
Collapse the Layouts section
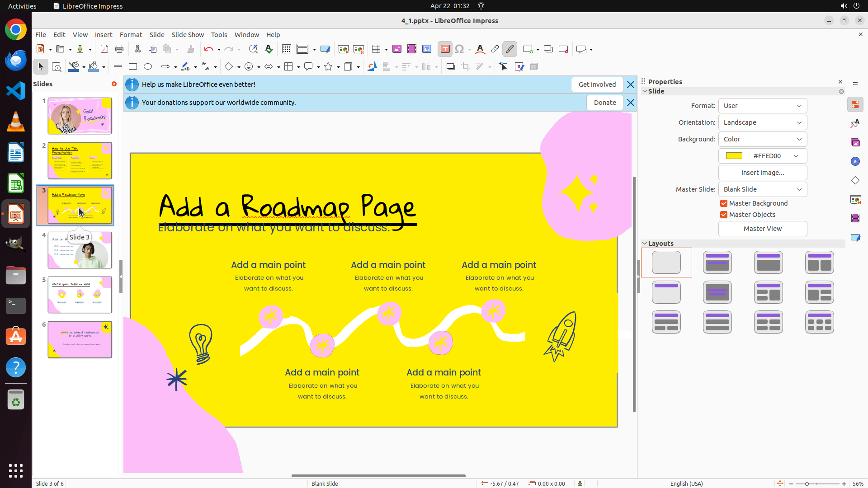click(645, 244)
